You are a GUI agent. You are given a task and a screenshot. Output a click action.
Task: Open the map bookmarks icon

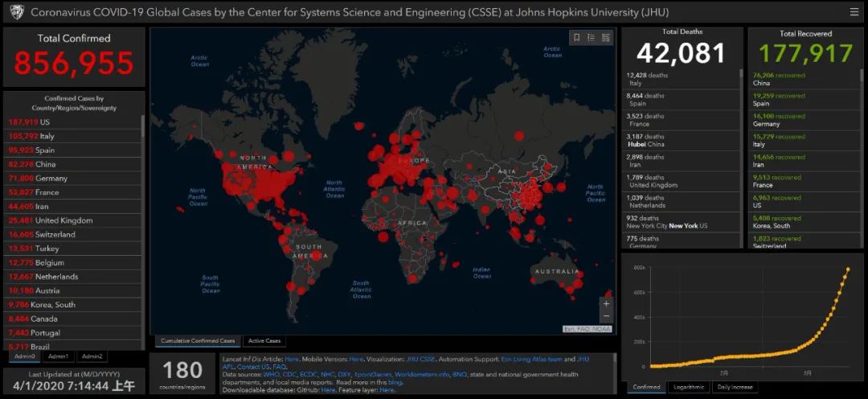(576, 38)
